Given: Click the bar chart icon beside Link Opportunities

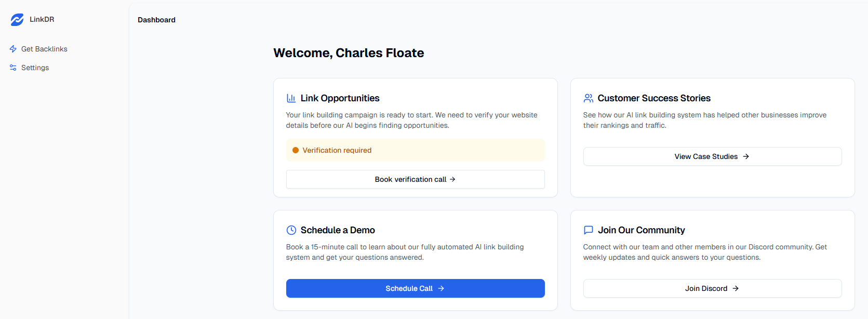Looking at the screenshot, I should pyautogui.click(x=291, y=98).
